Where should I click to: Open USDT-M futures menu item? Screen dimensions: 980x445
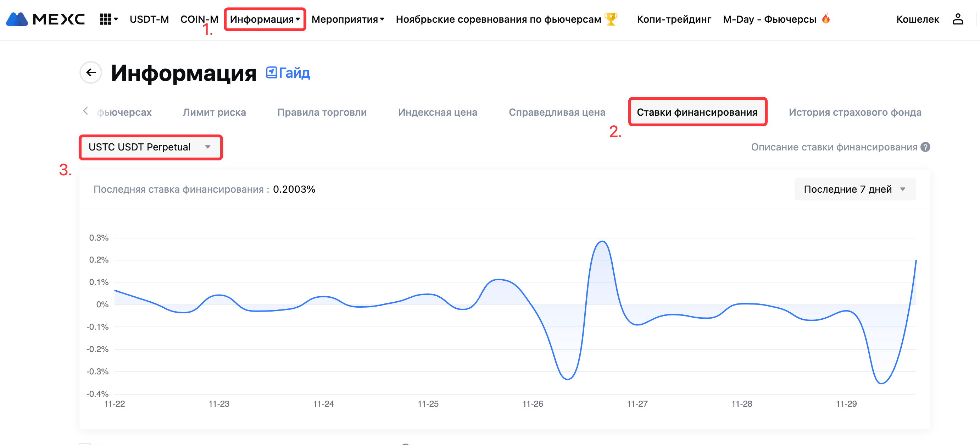[x=149, y=19]
